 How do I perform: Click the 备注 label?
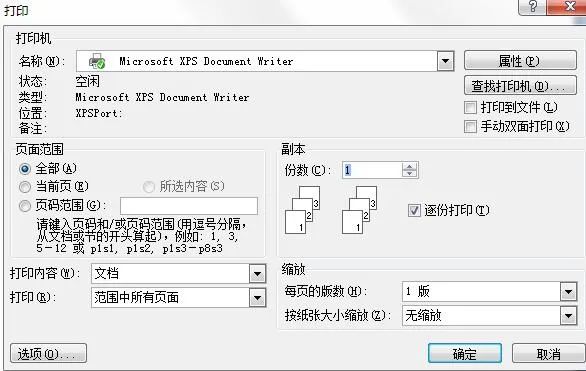point(33,129)
